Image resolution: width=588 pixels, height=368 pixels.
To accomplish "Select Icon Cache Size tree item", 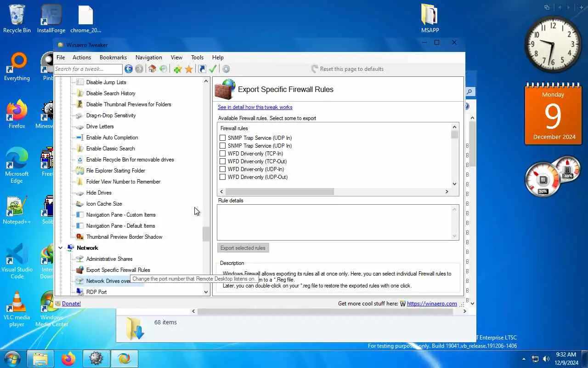I will (x=104, y=204).
